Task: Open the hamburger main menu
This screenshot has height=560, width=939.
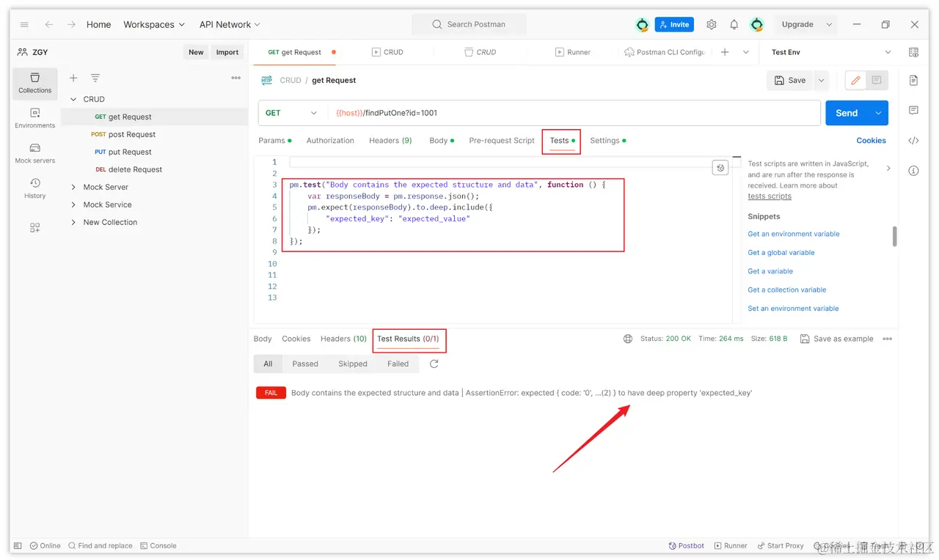Action: [x=24, y=24]
